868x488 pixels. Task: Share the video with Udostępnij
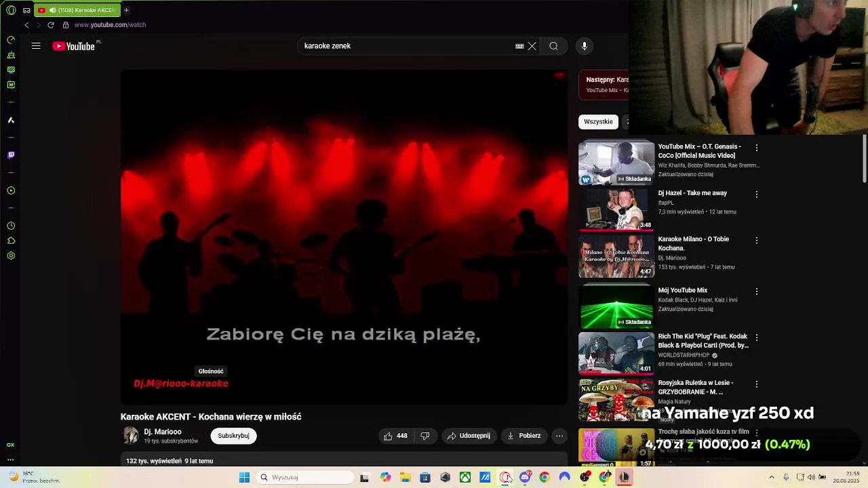point(469,436)
